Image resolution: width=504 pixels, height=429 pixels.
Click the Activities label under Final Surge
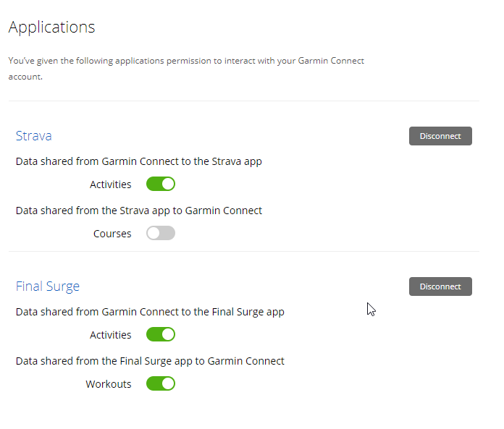111,335
